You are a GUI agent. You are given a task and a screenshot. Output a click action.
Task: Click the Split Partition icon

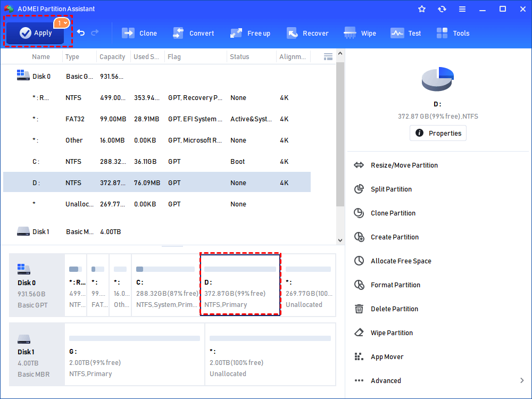click(x=359, y=189)
